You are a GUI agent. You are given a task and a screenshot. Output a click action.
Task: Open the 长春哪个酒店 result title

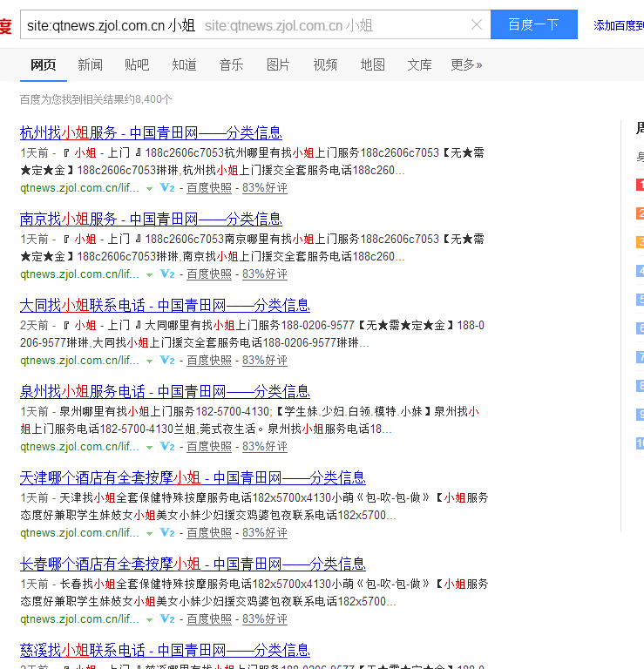point(193,564)
